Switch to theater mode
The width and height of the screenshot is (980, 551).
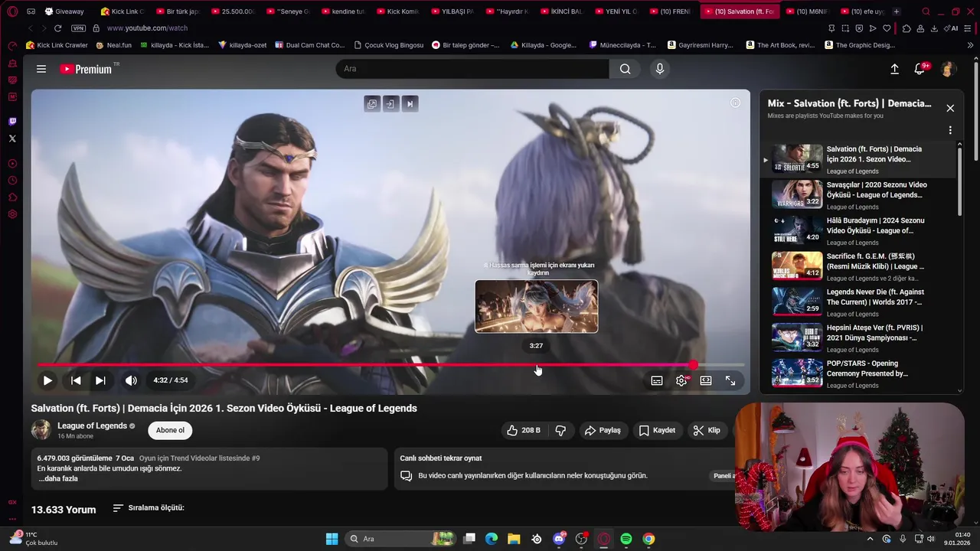pyautogui.click(x=706, y=380)
